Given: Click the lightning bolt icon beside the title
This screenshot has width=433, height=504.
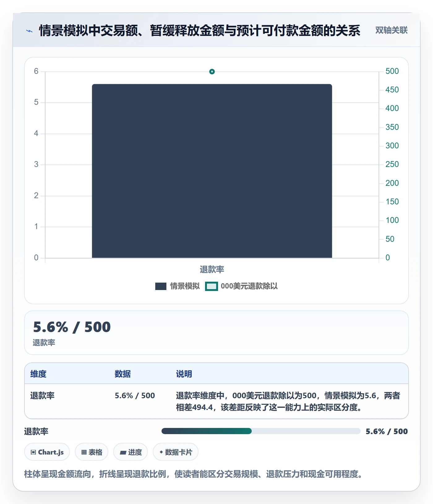Looking at the screenshot, I should [x=29, y=31].
